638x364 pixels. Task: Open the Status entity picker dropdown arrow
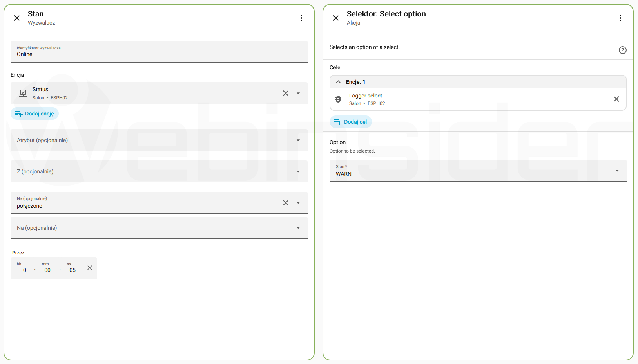(298, 93)
